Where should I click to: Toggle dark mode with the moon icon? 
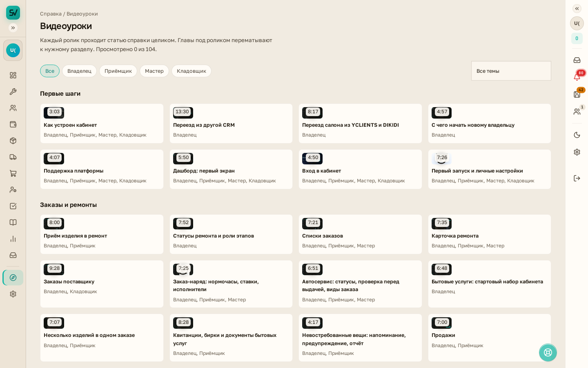pyautogui.click(x=577, y=135)
